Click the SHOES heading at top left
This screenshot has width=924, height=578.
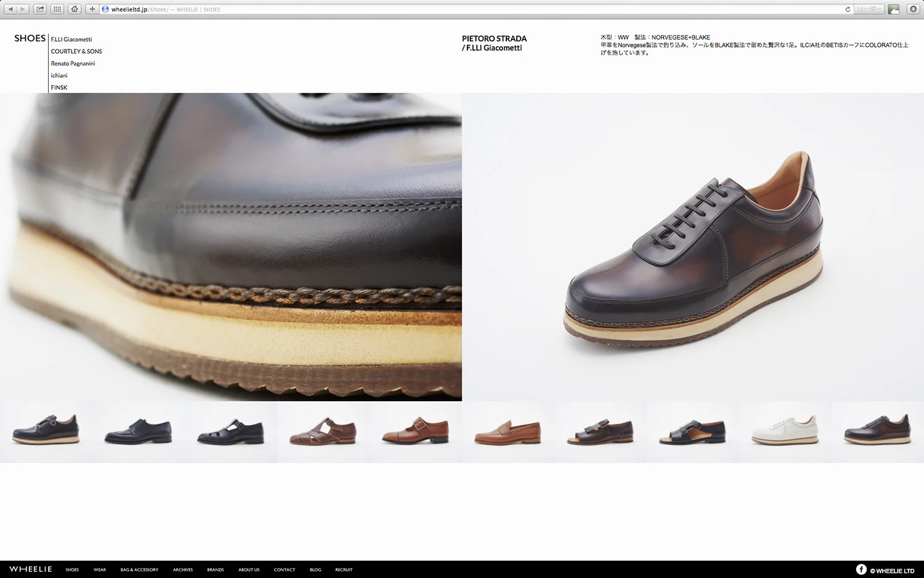pos(30,38)
